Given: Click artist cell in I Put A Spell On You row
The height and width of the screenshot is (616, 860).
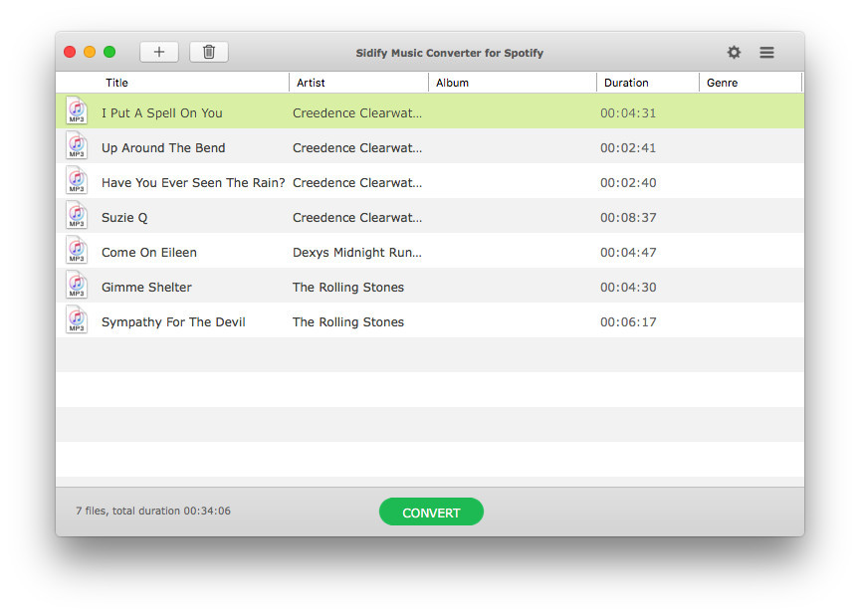Looking at the screenshot, I should 357,113.
